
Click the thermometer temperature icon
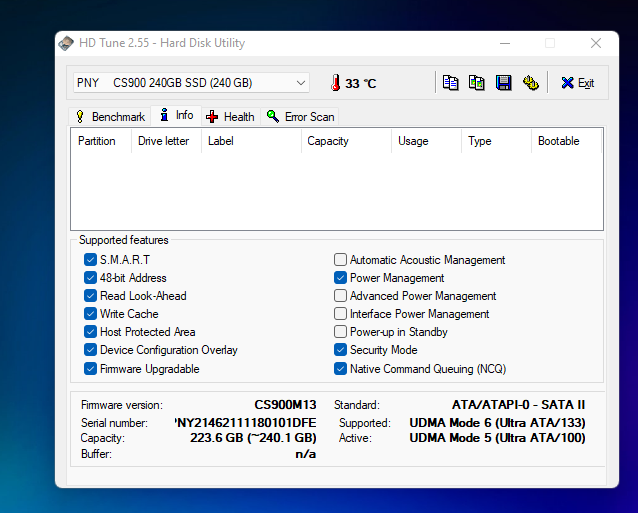click(x=336, y=83)
